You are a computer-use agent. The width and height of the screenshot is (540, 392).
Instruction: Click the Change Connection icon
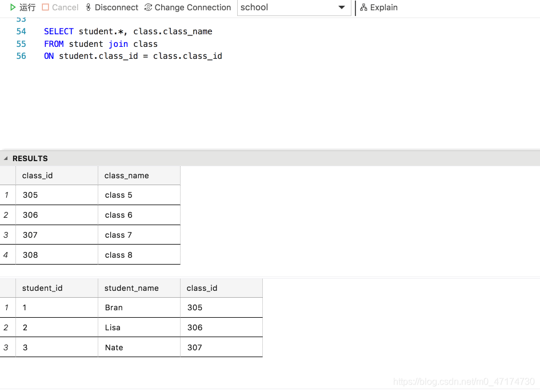click(148, 7)
